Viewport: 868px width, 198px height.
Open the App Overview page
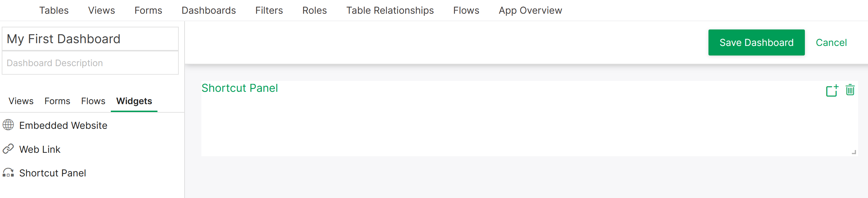point(530,10)
